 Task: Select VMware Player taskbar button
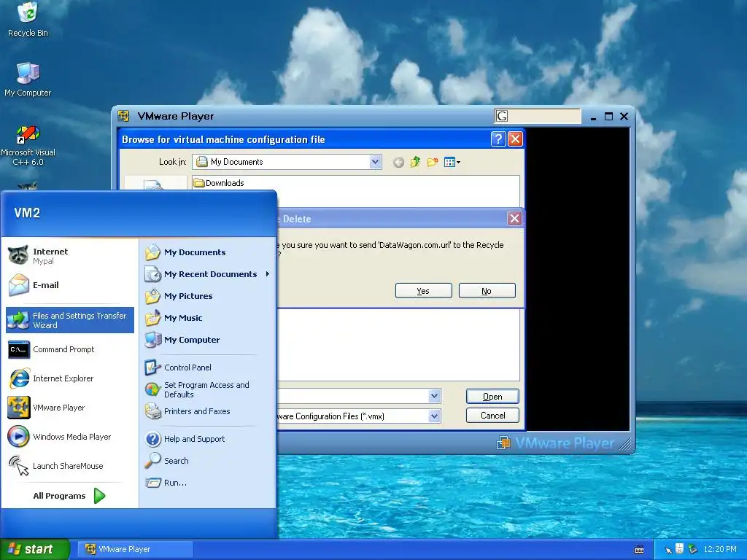coord(136,549)
